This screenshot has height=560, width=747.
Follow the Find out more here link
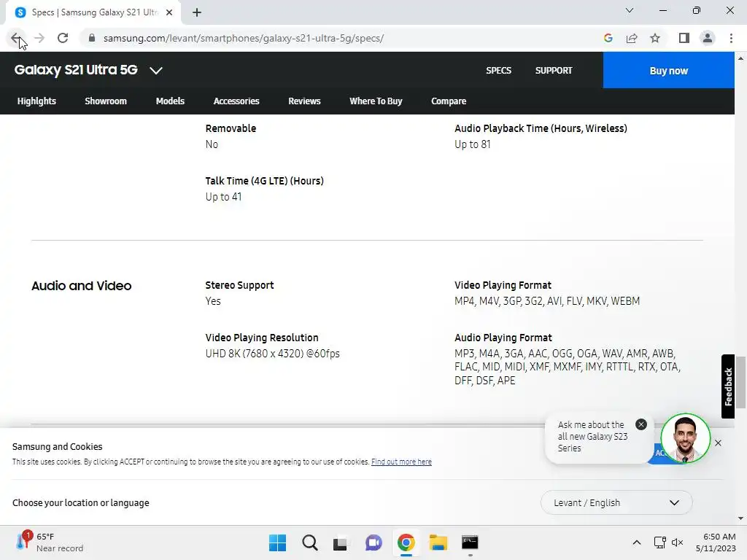[401, 462]
